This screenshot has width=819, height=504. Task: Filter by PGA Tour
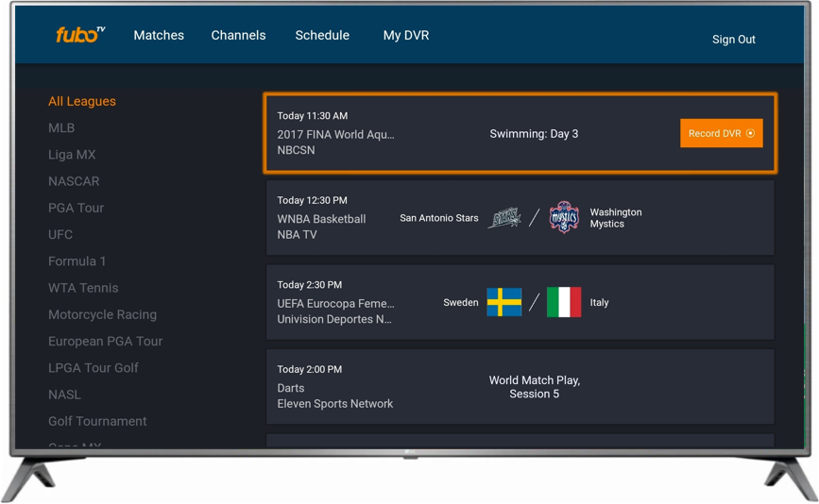click(x=76, y=208)
